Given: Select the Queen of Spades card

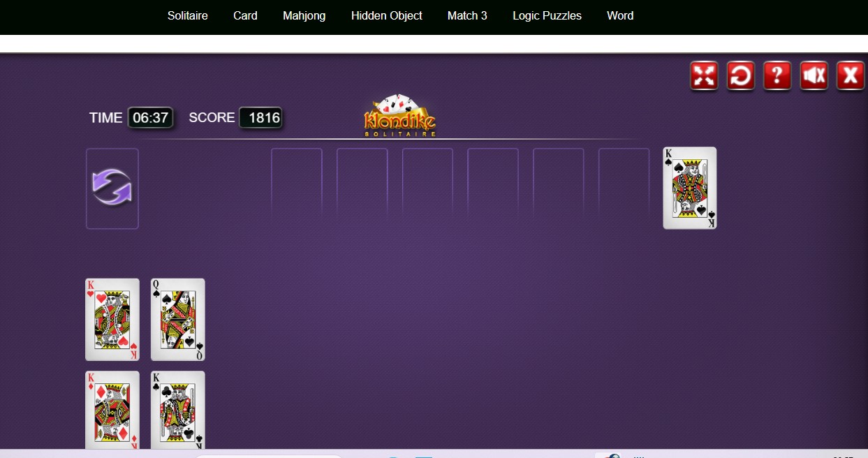Looking at the screenshot, I should [x=178, y=320].
